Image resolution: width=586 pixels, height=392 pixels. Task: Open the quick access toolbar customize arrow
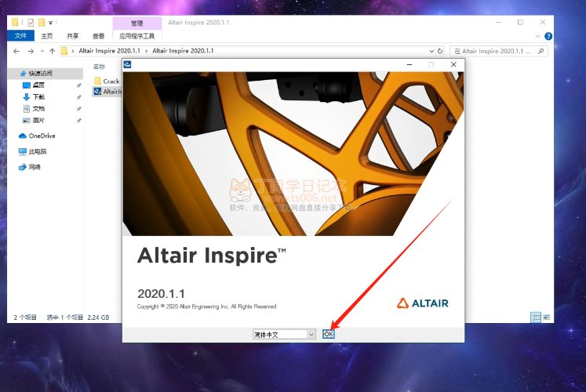50,24
